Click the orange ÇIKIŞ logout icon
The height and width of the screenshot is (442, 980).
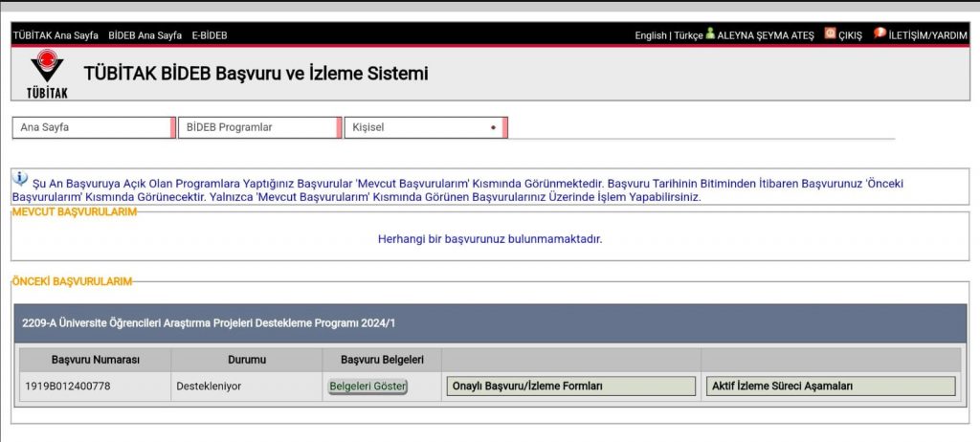[x=830, y=33]
